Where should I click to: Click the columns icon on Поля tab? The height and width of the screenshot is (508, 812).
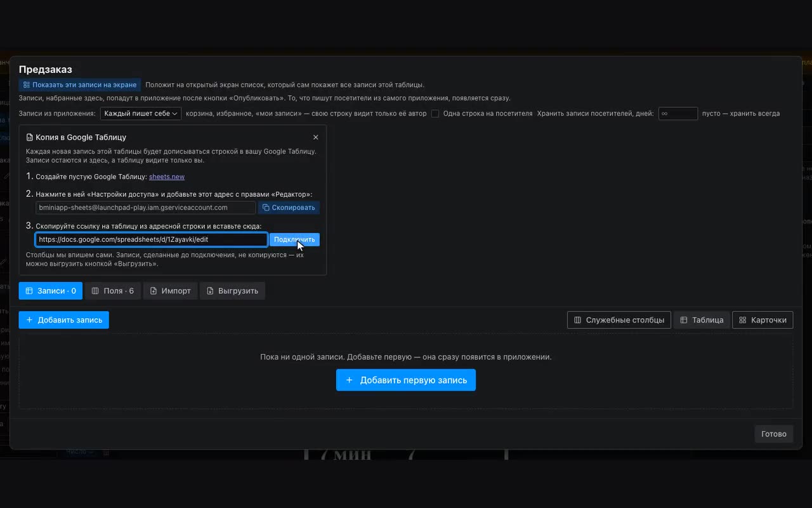coord(95,291)
